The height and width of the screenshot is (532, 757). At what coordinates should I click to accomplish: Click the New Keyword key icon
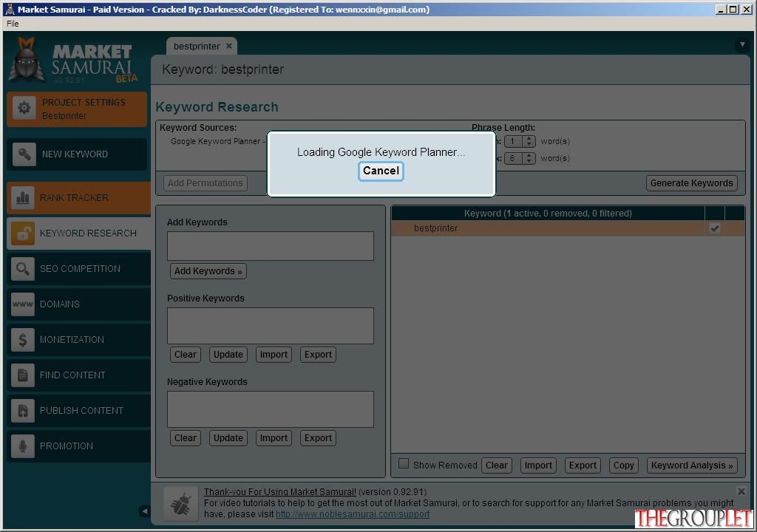click(24, 154)
